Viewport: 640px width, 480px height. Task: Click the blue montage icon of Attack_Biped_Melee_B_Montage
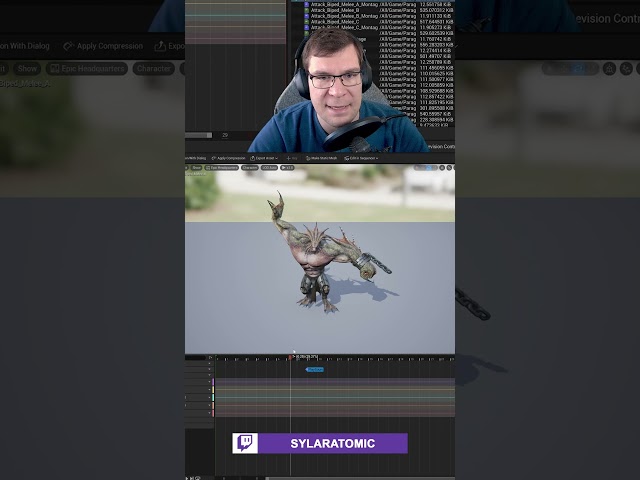(x=307, y=16)
